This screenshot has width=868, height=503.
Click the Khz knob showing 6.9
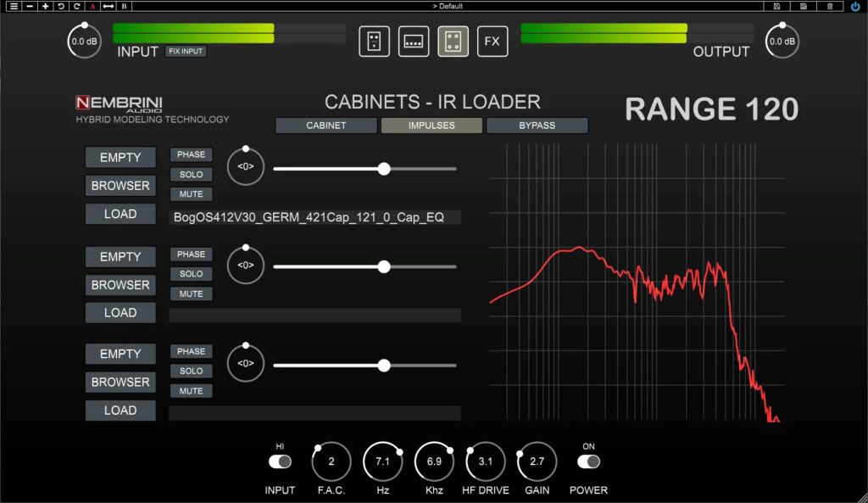click(x=434, y=461)
